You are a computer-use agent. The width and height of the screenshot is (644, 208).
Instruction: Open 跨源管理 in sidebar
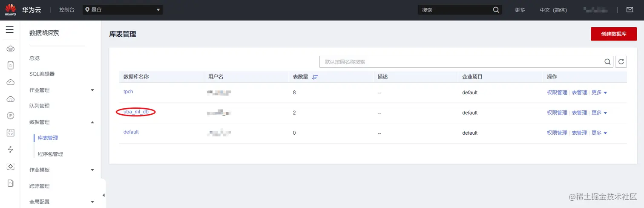pos(40,186)
